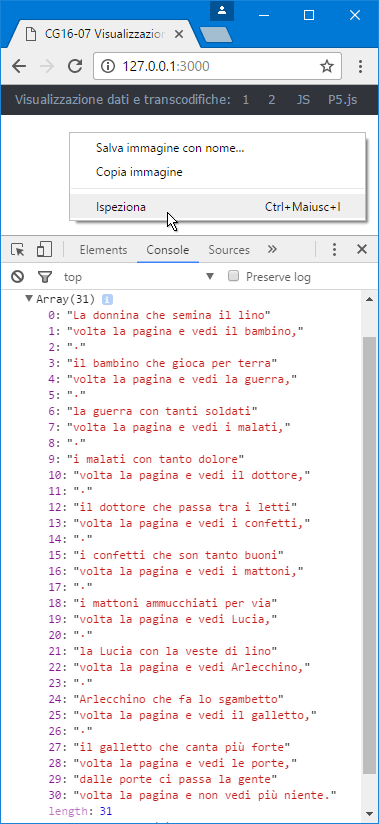
Task: Click the console scrollbar up arrow
Action: click(370, 298)
